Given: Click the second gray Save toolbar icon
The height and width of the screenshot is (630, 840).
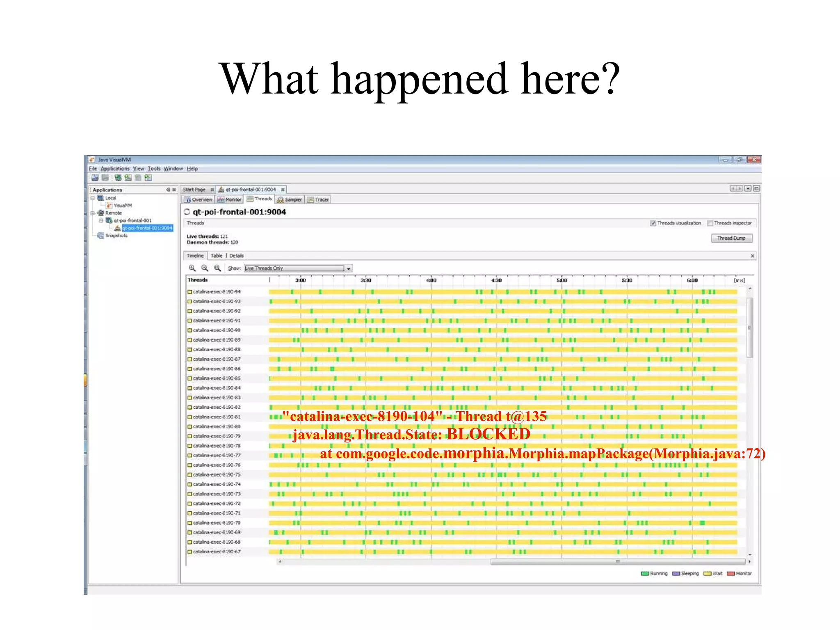Looking at the screenshot, I should (105, 178).
